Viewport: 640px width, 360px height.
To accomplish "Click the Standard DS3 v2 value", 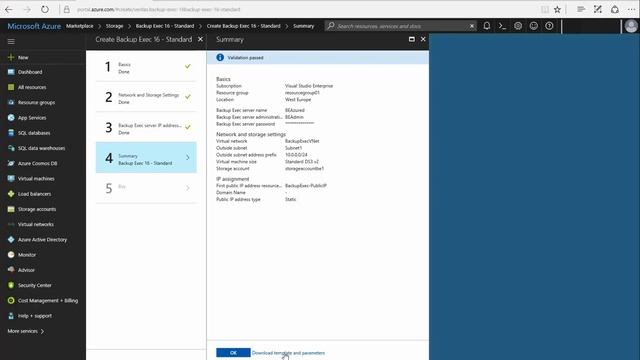I will [302, 162].
